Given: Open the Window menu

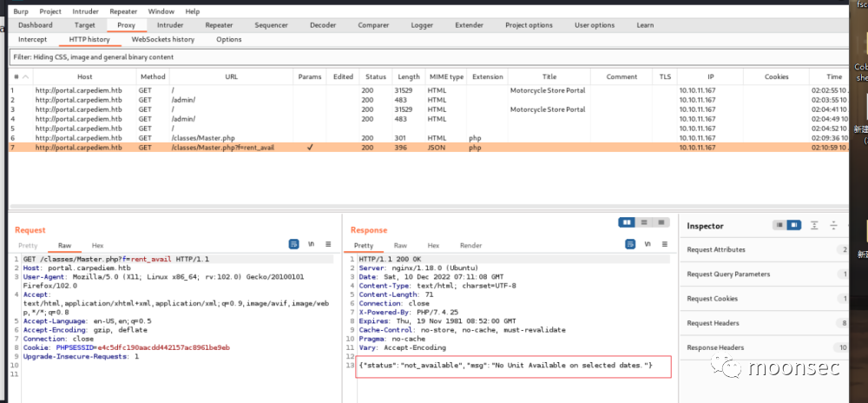Looking at the screenshot, I should pyautogui.click(x=161, y=11).
